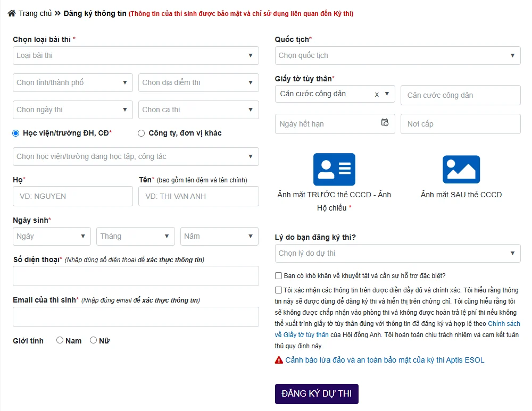532x411 pixels.
Task: Tick the information confirmation checkbox
Action: click(278, 290)
